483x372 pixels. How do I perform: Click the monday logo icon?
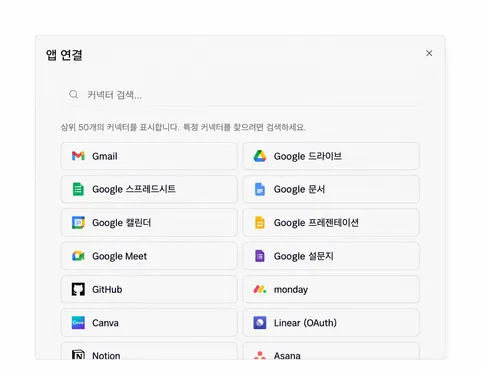[x=260, y=289]
